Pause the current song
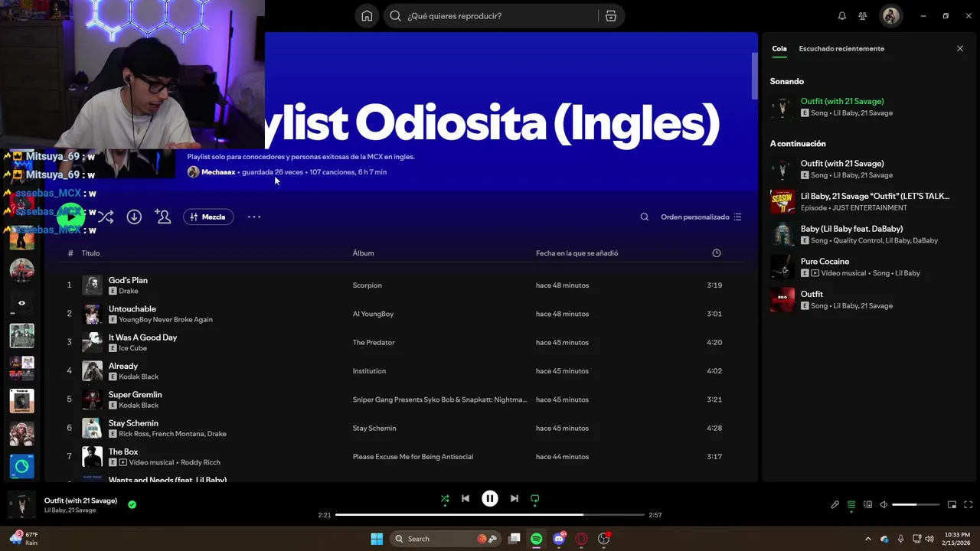980x551 pixels. coord(490,499)
